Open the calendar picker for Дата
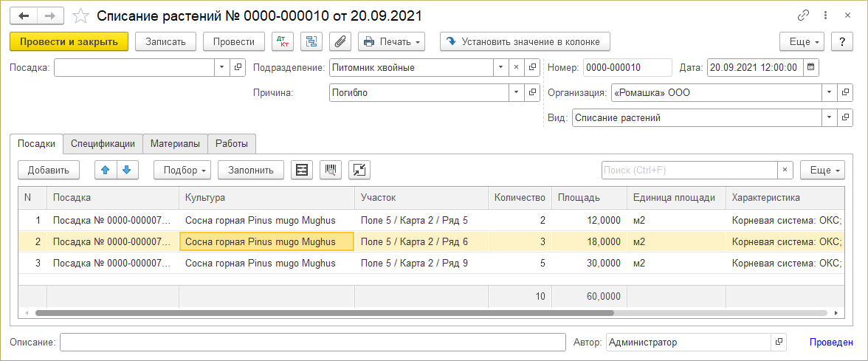This screenshot has height=361, width=868. click(x=811, y=68)
